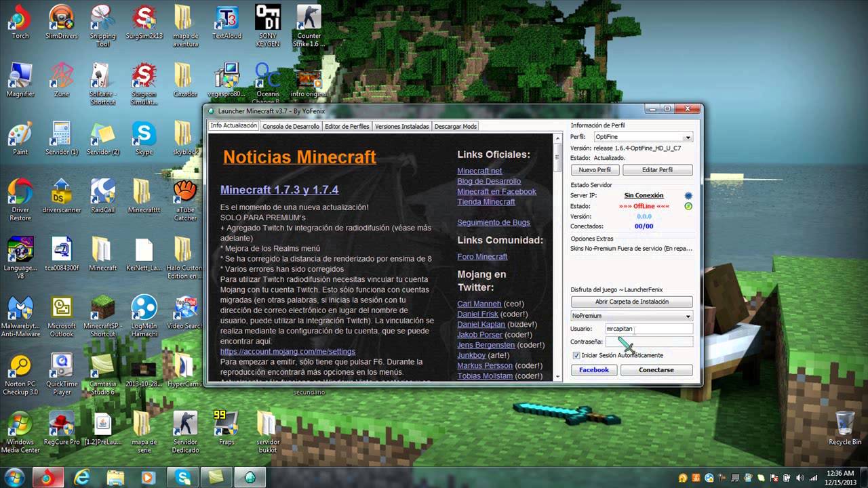868x488 pixels.
Task: Click the Facebook button in the launcher
Action: pyautogui.click(x=594, y=370)
